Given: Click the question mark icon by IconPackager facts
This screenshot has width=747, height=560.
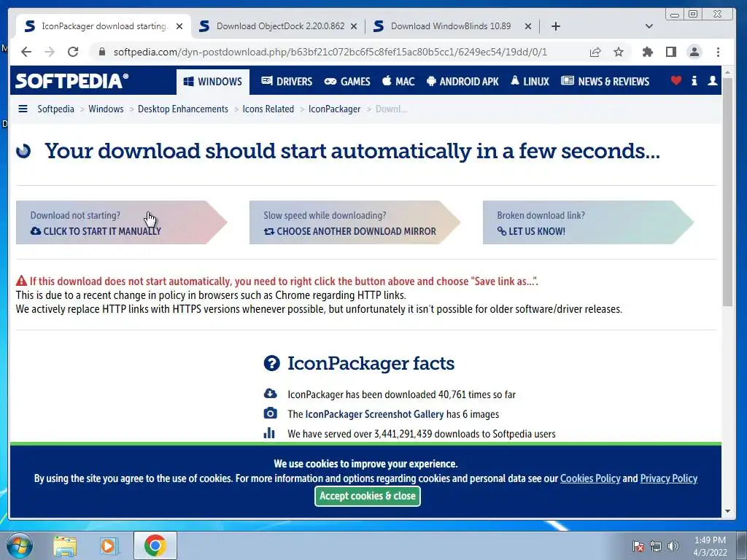Looking at the screenshot, I should click(x=271, y=363).
